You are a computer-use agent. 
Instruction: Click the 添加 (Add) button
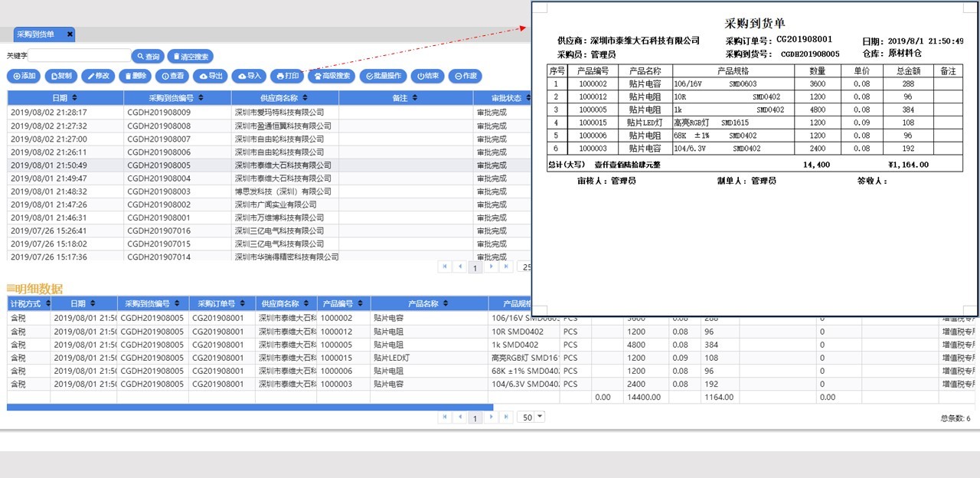(x=24, y=76)
